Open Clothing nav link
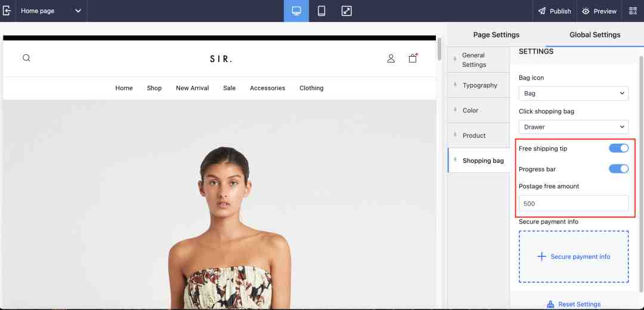Screen dimensions: 644x310 click(311, 88)
